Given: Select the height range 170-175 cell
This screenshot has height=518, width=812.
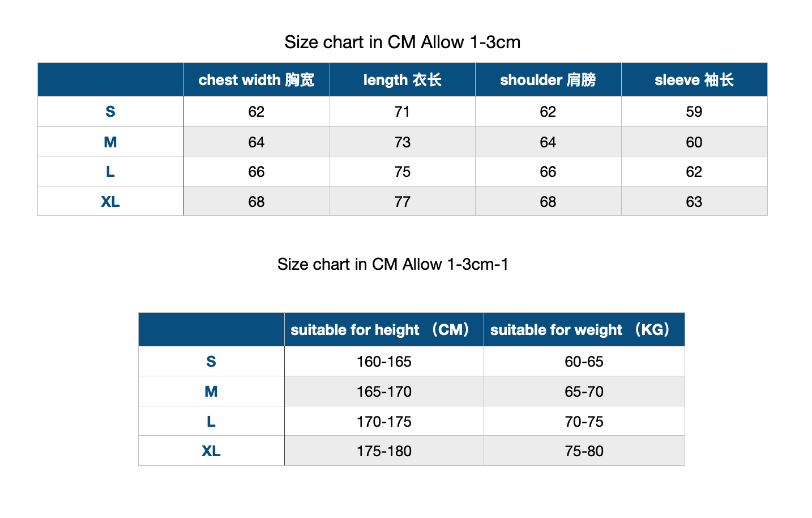Looking at the screenshot, I should 383,422.
